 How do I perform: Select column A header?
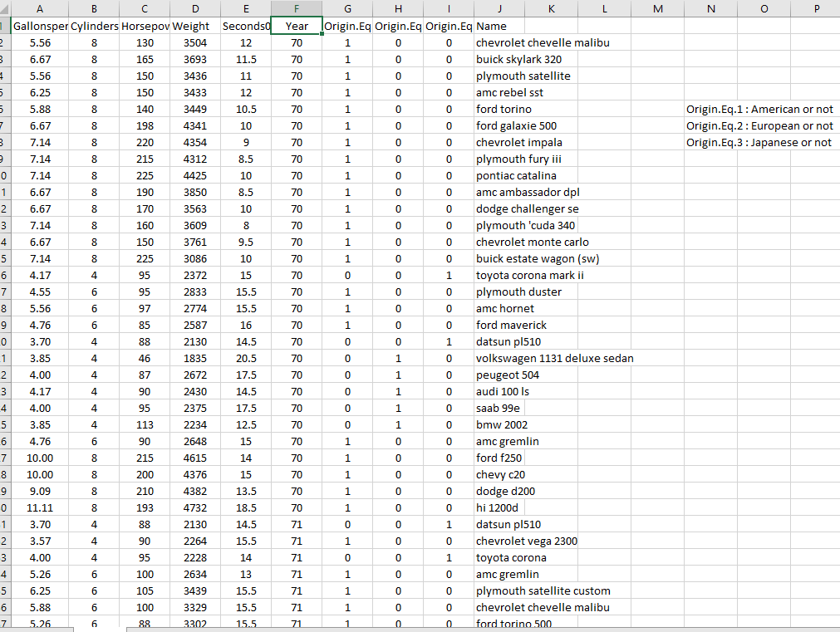(x=39, y=9)
